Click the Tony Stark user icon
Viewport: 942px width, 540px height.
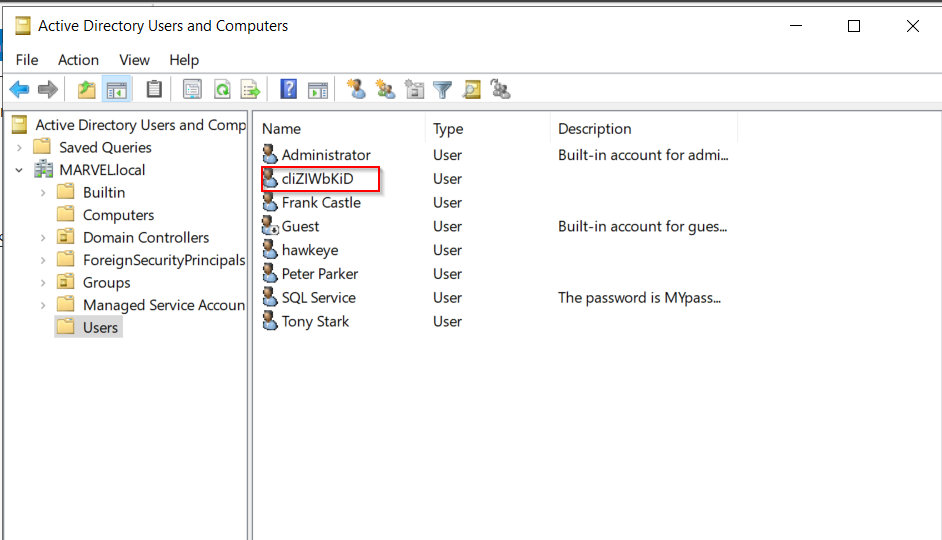tap(270, 321)
